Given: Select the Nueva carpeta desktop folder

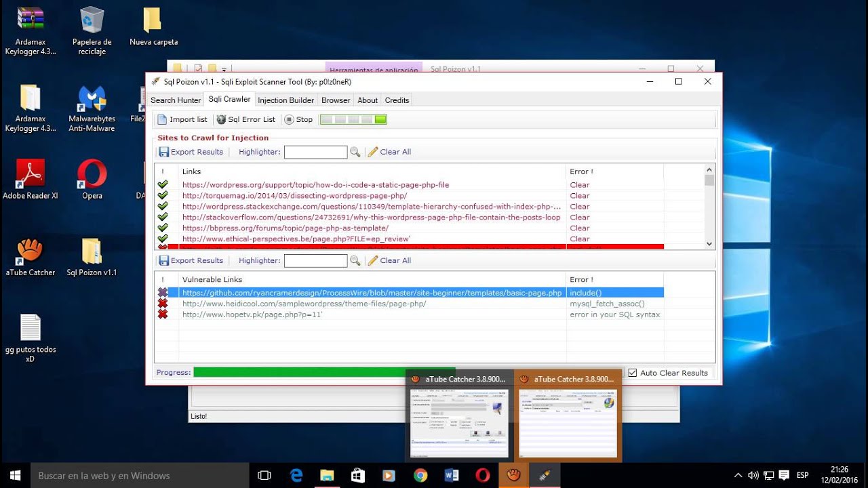Looking at the screenshot, I should click(154, 27).
